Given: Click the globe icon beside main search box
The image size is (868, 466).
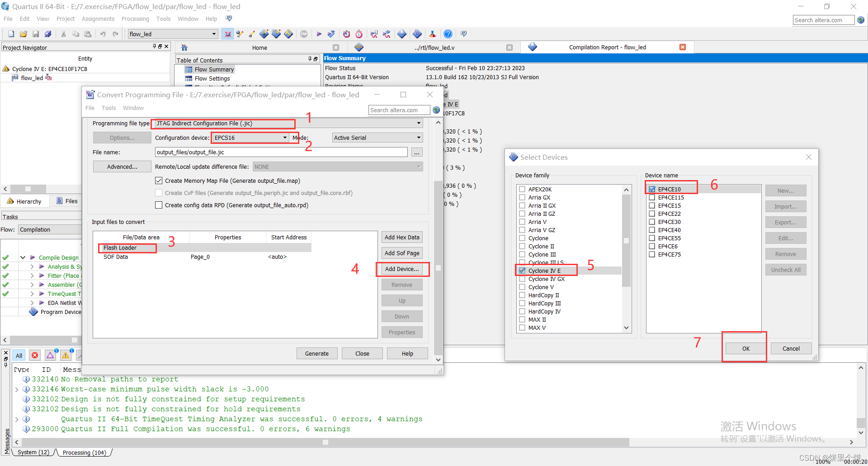Looking at the screenshot, I should click(861, 20).
